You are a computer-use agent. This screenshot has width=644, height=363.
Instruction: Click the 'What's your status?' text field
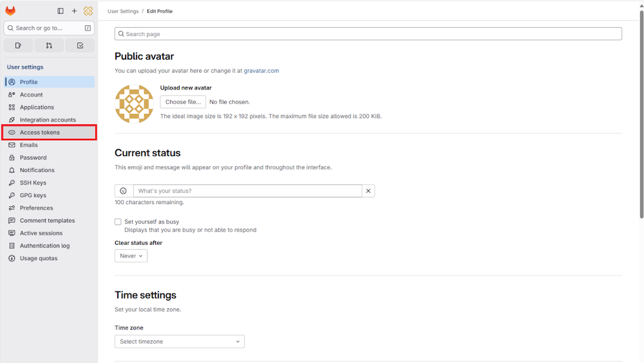(248, 191)
